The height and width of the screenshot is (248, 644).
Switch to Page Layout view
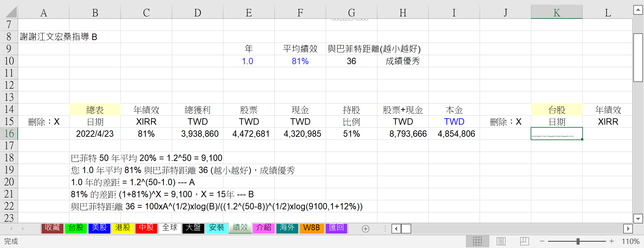501,241
